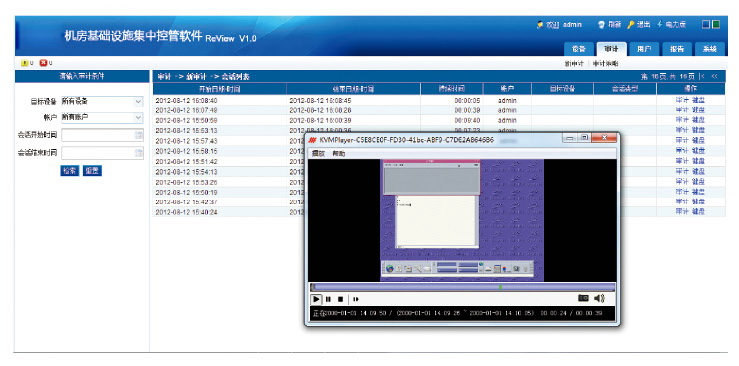Click 审计 link in 16:07:49 row
This screenshot has width=739, height=366.
coord(682,110)
